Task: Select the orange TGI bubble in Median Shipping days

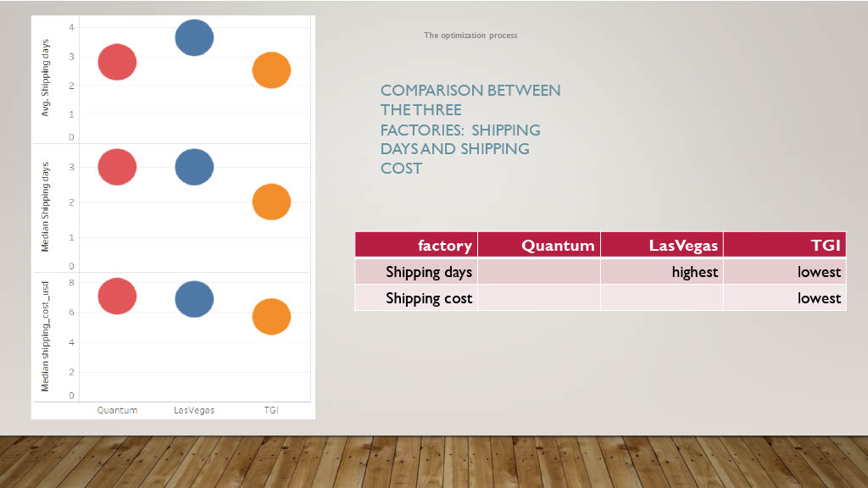Action: point(271,202)
